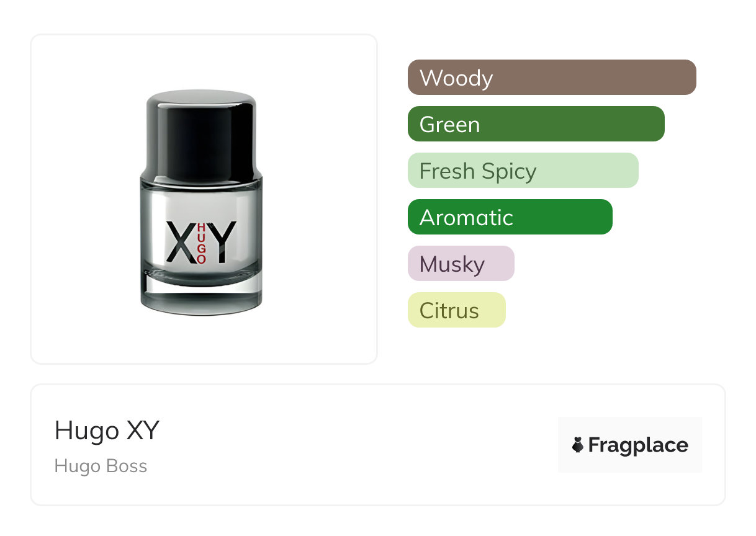
Task: Select the Citrus accord bar
Action: coord(457,310)
